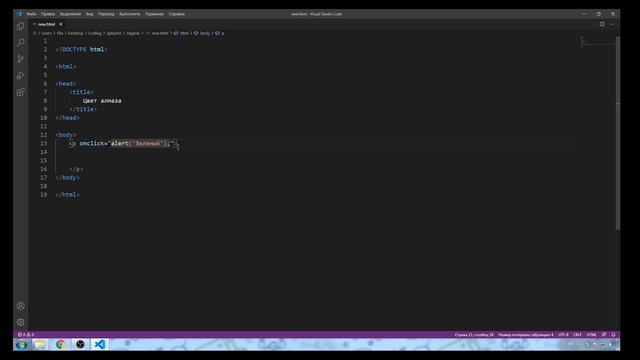Click the closing </html> tag on line 19
Image resolution: width=640 pixels, height=360 pixels.
tap(67, 195)
